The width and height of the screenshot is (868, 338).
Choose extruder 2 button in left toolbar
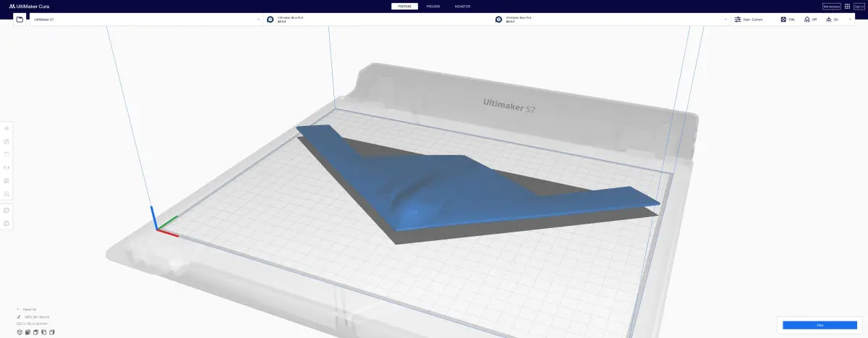7,223
